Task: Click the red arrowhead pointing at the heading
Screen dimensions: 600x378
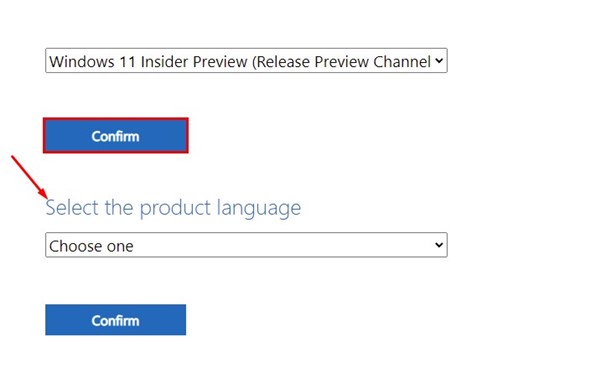Action: 43,193
